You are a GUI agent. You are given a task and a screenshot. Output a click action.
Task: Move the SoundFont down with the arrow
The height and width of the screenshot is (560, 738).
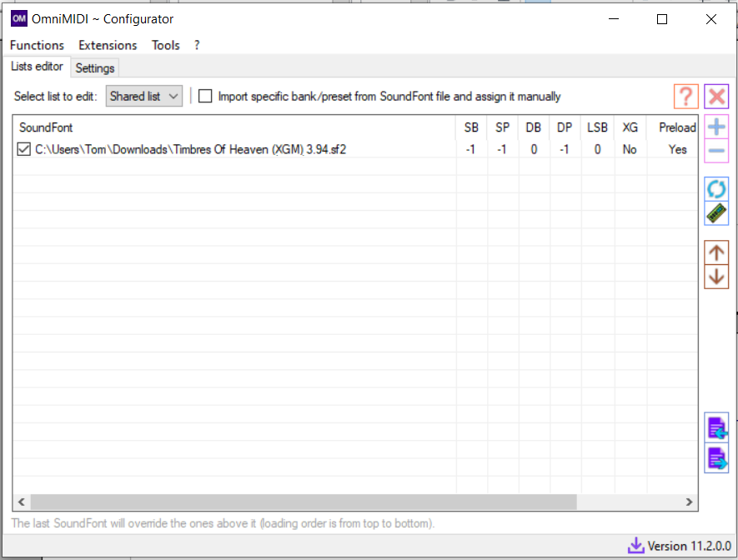tap(716, 277)
